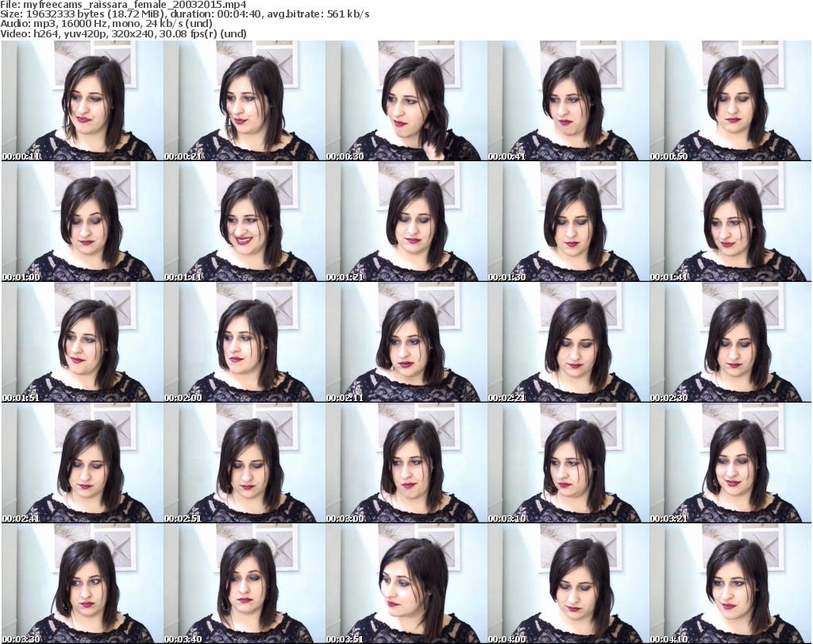The height and width of the screenshot is (644, 813).
Task: Click the thumbnail timestamped 00:03:21
Action: pyautogui.click(x=730, y=463)
